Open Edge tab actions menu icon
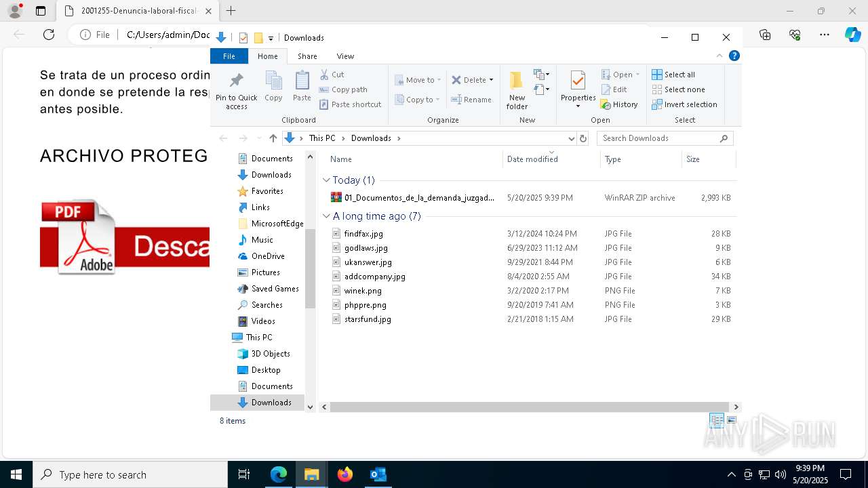 [41, 11]
